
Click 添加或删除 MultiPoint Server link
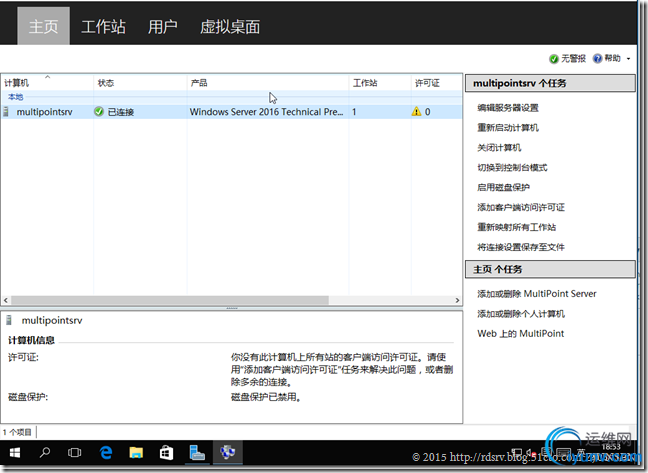coord(537,294)
